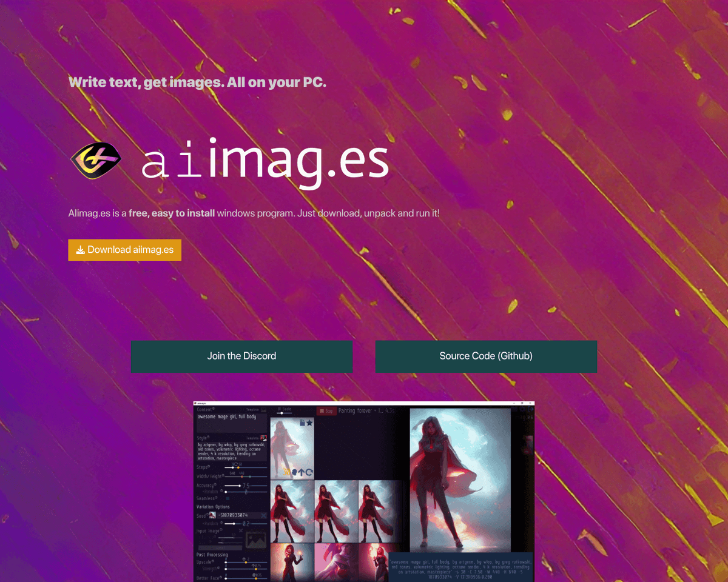The image size is (728, 582).
Task: Click the Seed number input field
Action: click(x=234, y=516)
